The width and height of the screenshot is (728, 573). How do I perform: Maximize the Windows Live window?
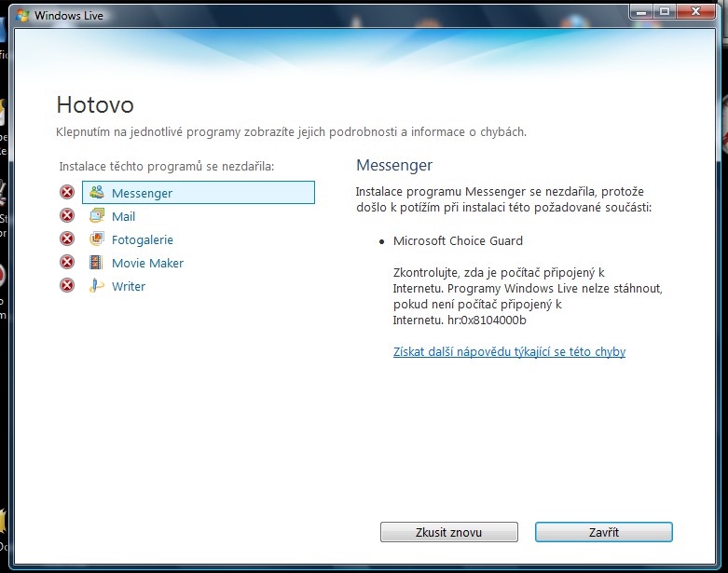coord(665,11)
